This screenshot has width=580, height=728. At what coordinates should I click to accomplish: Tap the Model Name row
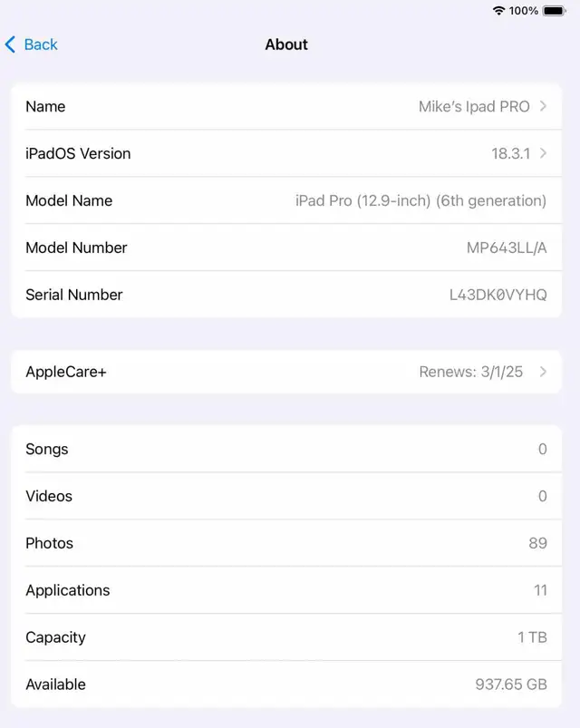click(286, 200)
